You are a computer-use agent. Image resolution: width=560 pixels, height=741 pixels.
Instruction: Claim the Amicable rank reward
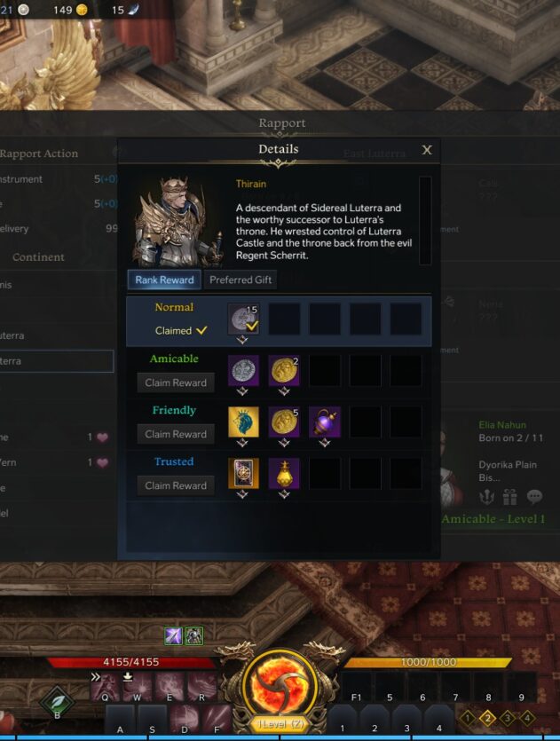(x=176, y=382)
